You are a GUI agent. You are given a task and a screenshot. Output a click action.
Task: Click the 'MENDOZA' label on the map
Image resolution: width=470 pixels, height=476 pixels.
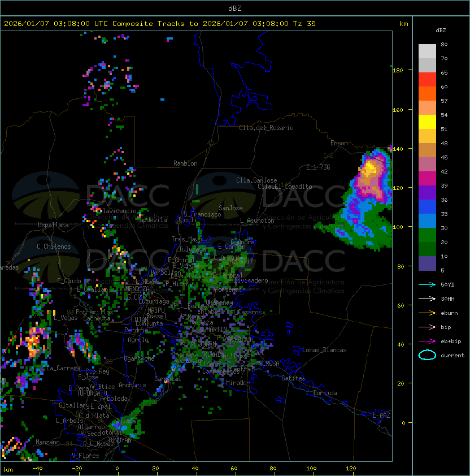[x=137, y=288]
